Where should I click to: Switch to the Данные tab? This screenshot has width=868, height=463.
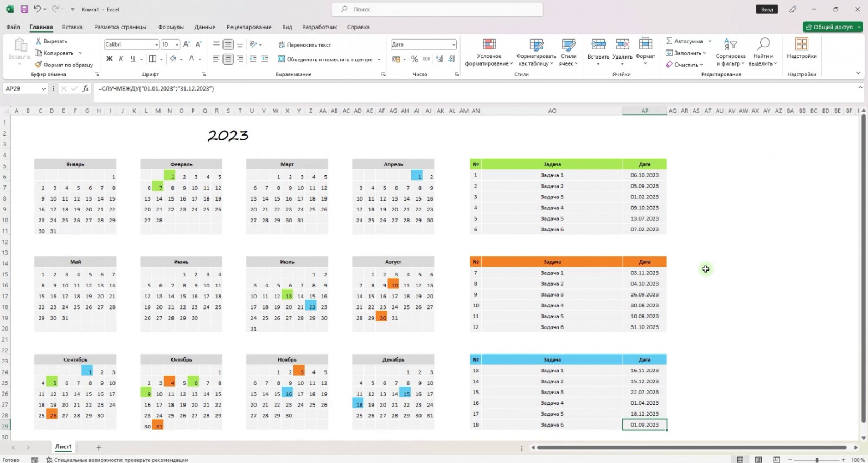(205, 27)
